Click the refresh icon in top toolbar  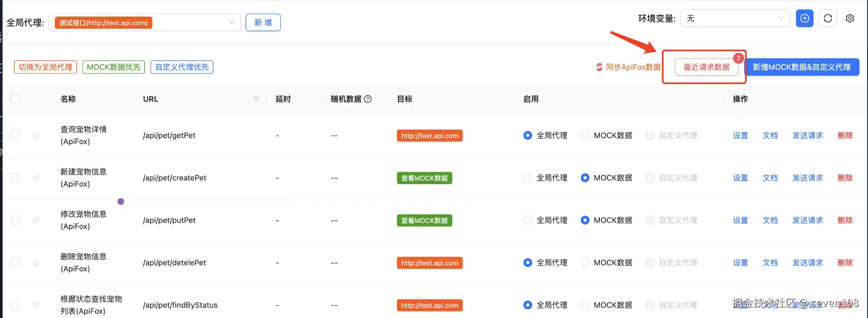click(x=828, y=19)
